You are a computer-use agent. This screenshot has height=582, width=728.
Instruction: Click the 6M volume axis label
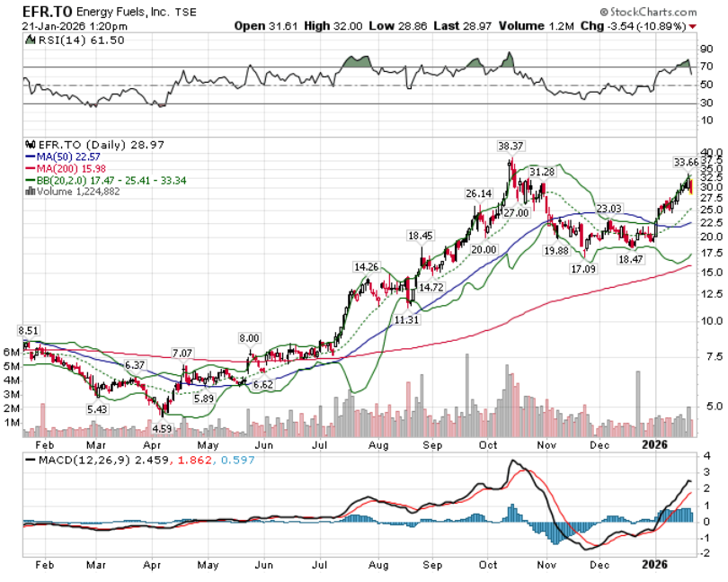tap(12, 352)
